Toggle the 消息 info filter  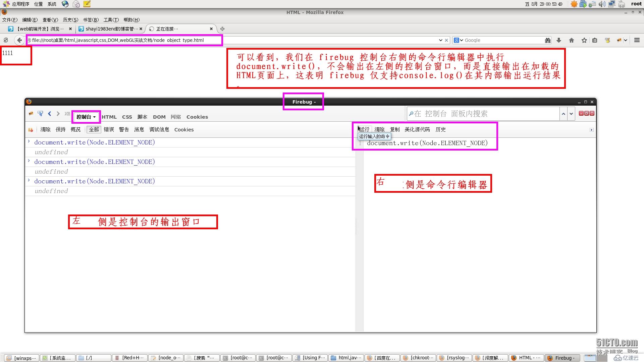pos(139,130)
